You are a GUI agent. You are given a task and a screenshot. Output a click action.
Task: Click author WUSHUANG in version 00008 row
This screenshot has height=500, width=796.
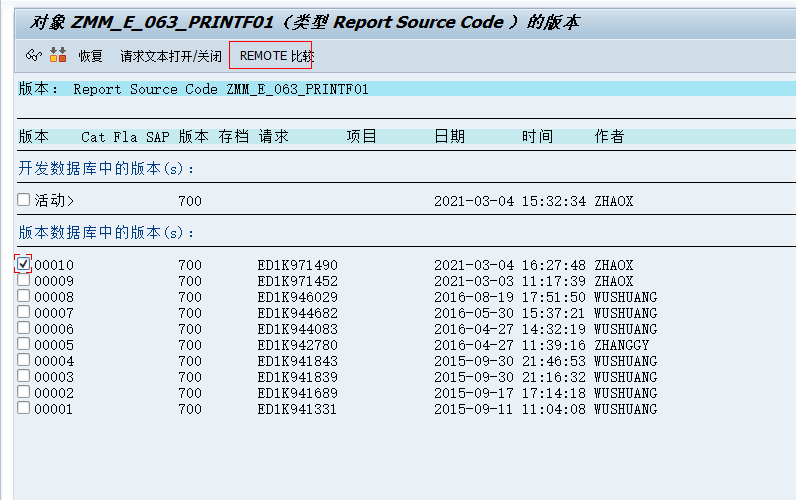tap(625, 297)
